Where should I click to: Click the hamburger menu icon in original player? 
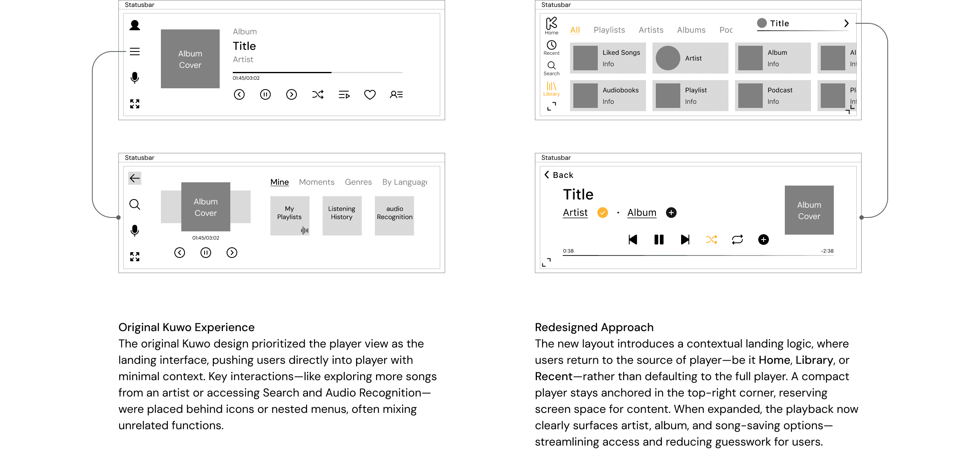135,52
